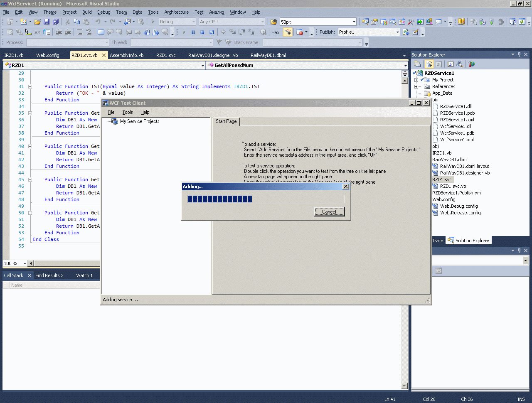Toggle Hex display in the debug toolbar
The width and height of the screenshot is (532, 403).
point(275,32)
